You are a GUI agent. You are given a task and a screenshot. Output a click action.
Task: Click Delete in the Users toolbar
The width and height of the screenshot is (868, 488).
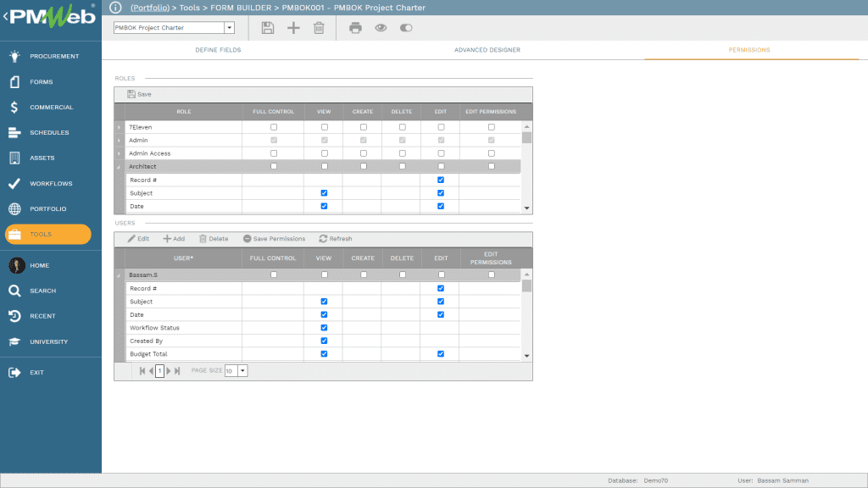tap(214, 239)
